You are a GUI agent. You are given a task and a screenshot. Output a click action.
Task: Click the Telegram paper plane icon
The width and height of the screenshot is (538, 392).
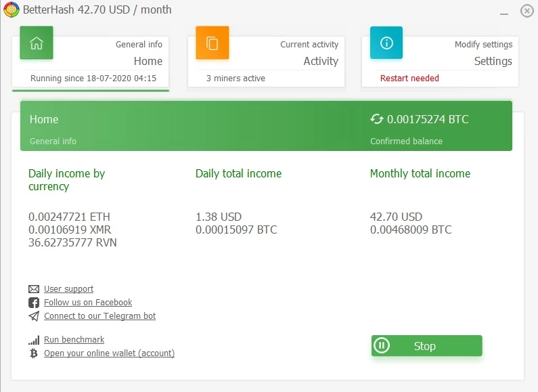[x=34, y=316]
